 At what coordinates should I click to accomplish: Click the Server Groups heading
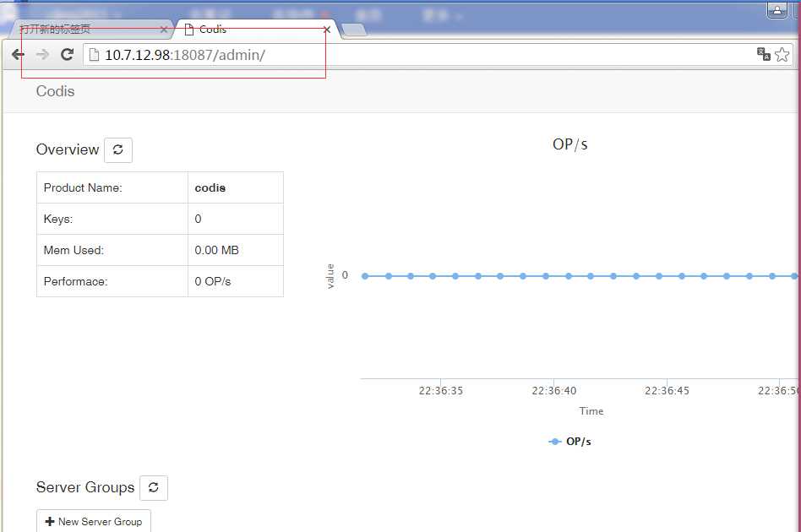pyautogui.click(x=85, y=487)
